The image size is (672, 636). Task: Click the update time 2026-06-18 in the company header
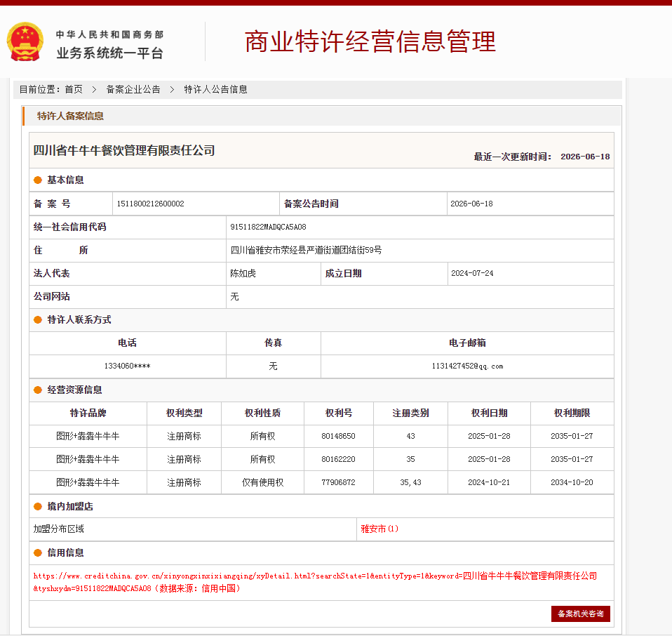pos(585,157)
